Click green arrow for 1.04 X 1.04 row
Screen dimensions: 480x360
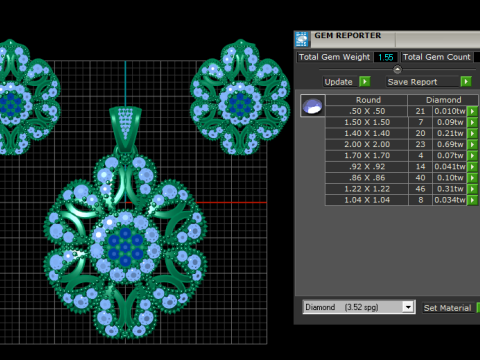[x=472, y=200]
